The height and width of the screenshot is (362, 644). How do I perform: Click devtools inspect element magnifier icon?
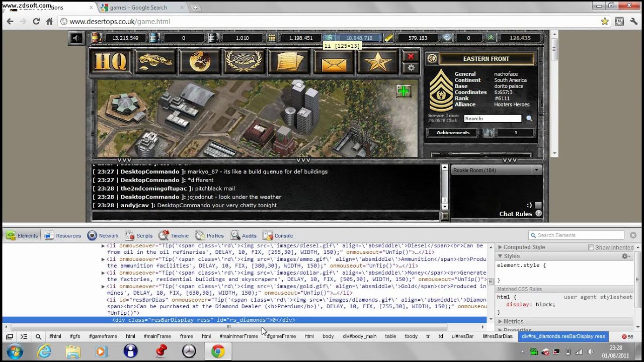(38, 336)
